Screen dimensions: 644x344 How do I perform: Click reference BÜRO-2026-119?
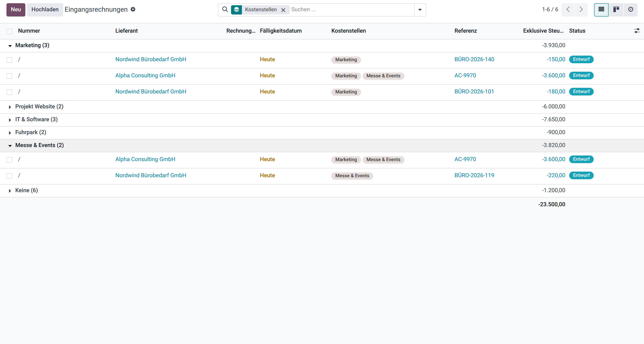[474, 175]
